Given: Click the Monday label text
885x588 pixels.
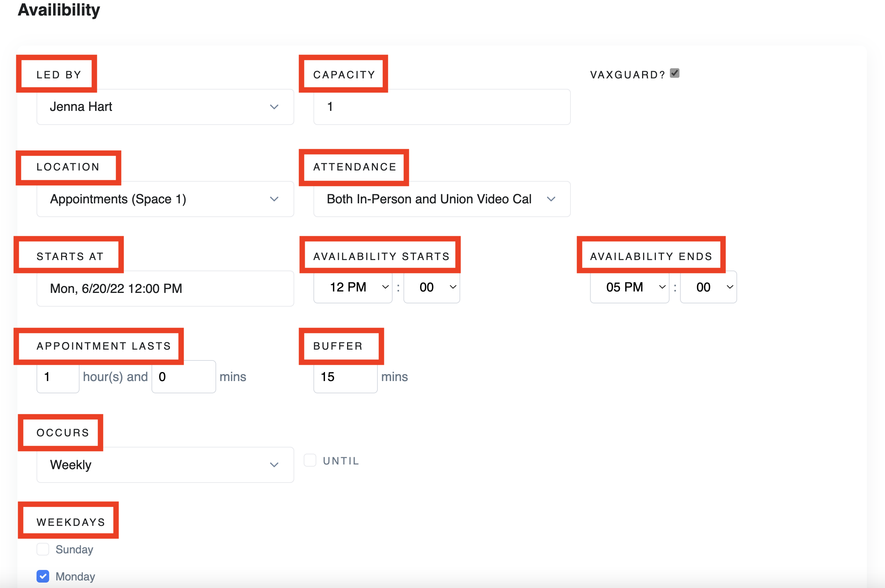Looking at the screenshot, I should (75, 576).
